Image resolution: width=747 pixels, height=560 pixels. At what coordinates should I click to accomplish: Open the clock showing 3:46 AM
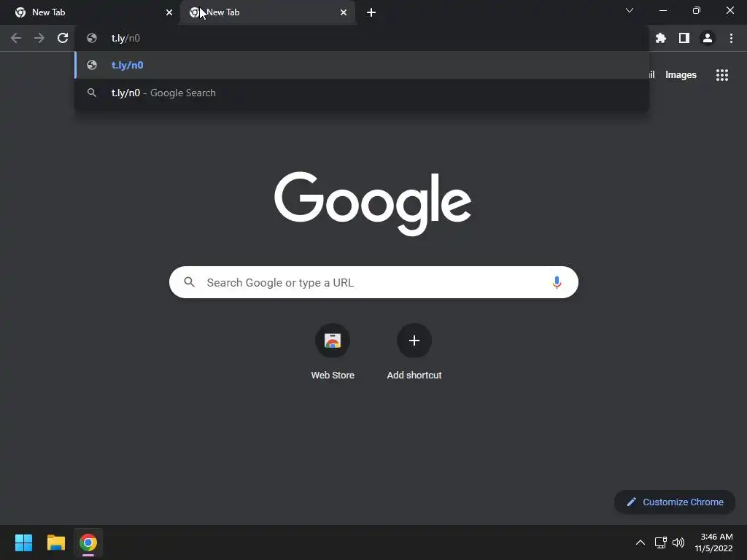pyautogui.click(x=713, y=542)
